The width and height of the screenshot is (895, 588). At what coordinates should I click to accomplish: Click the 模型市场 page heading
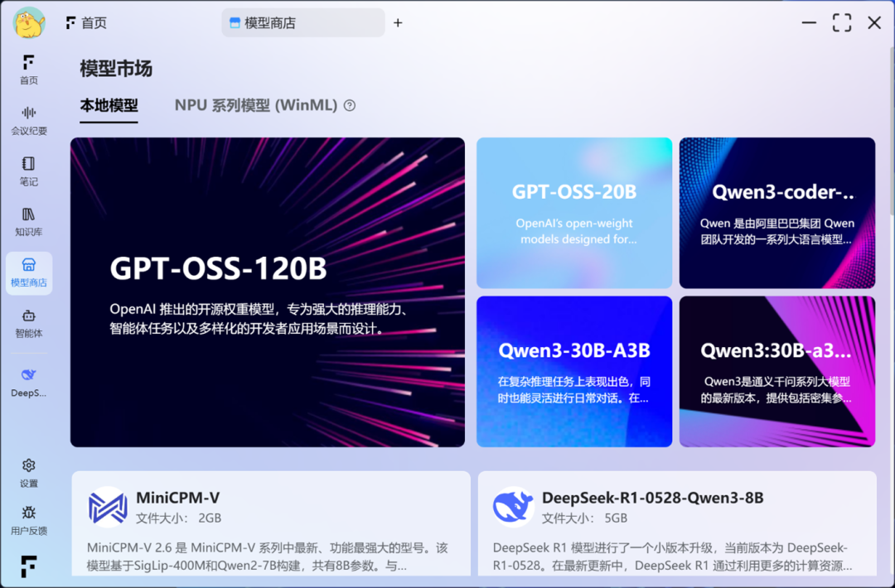pyautogui.click(x=116, y=69)
